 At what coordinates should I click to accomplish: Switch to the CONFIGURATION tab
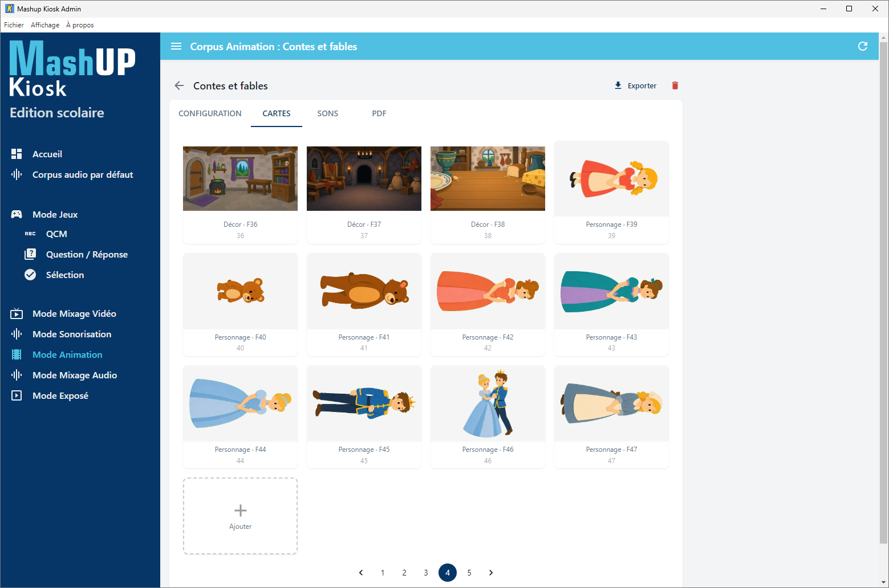coord(210,113)
